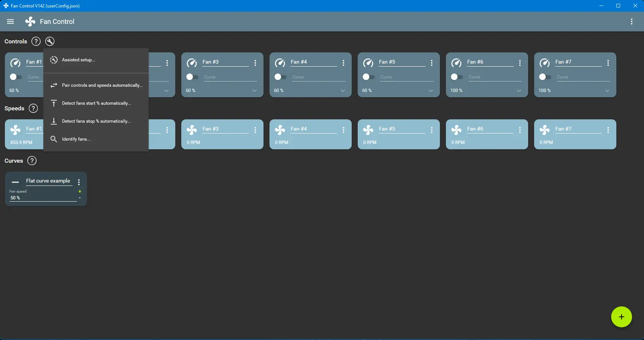The width and height of the screenshot is (644, 340).
Task: Open the header overflow options menu
Action: click(632, 22)
